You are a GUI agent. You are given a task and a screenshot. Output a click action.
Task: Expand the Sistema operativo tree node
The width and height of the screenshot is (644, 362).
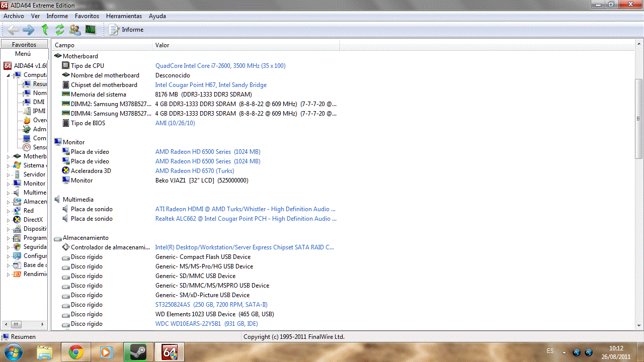[x=9, y=165]
